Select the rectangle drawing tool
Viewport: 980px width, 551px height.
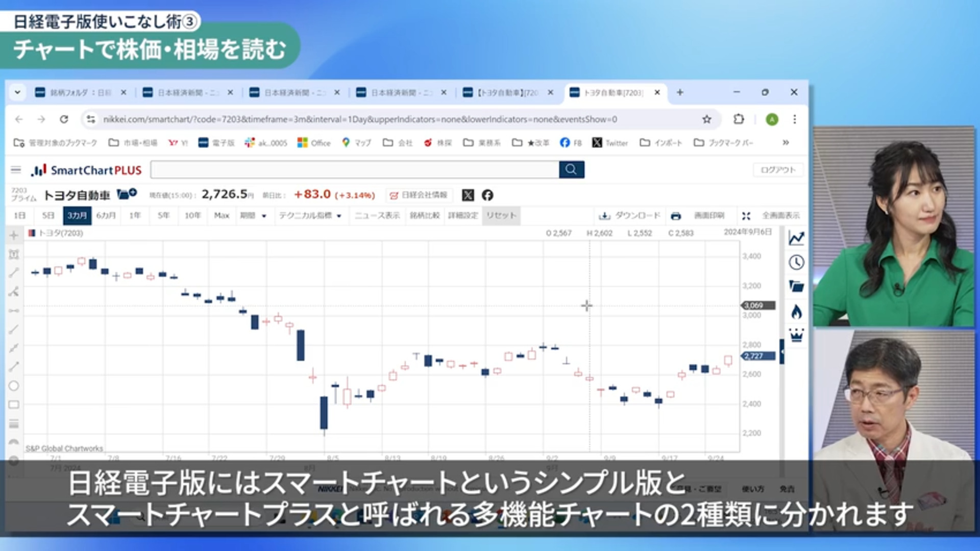pos(14,405)
